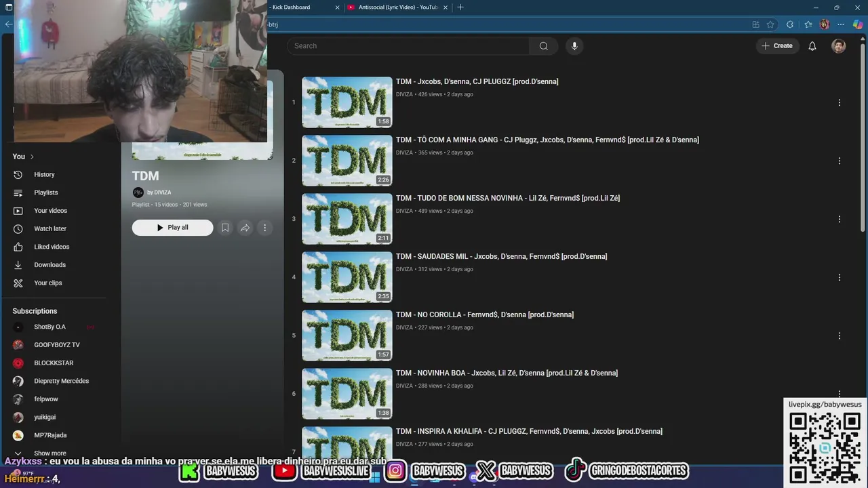The height and width of the screenshot is (488, 868).
Task: Open the title TDM - NOVINHA BOA
Action: (x=507, y=373)
